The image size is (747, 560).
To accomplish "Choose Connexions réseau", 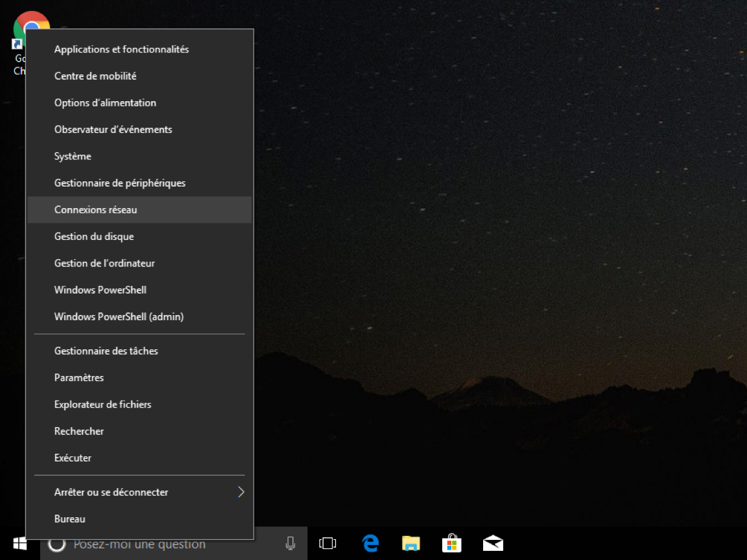I will (x=139, y=209).
